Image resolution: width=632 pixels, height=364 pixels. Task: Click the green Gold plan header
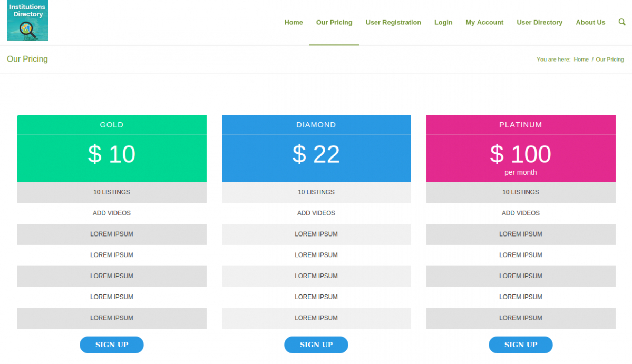click(112, 125)
